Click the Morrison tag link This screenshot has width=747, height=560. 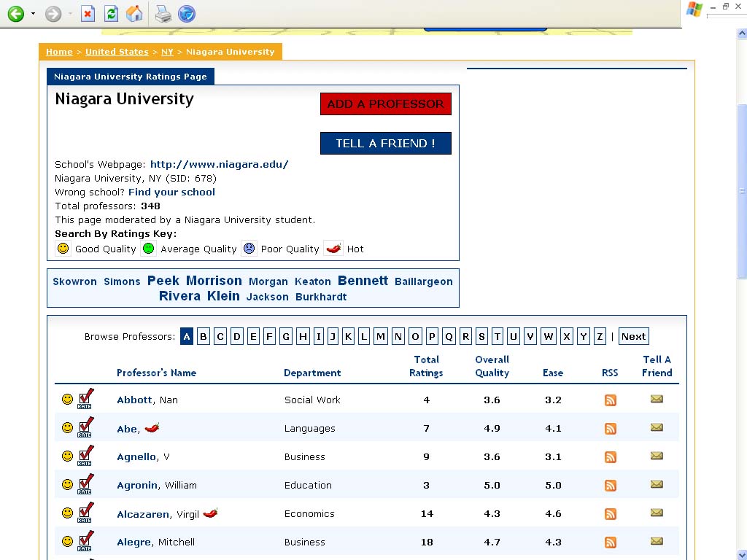tap(214, 281)
